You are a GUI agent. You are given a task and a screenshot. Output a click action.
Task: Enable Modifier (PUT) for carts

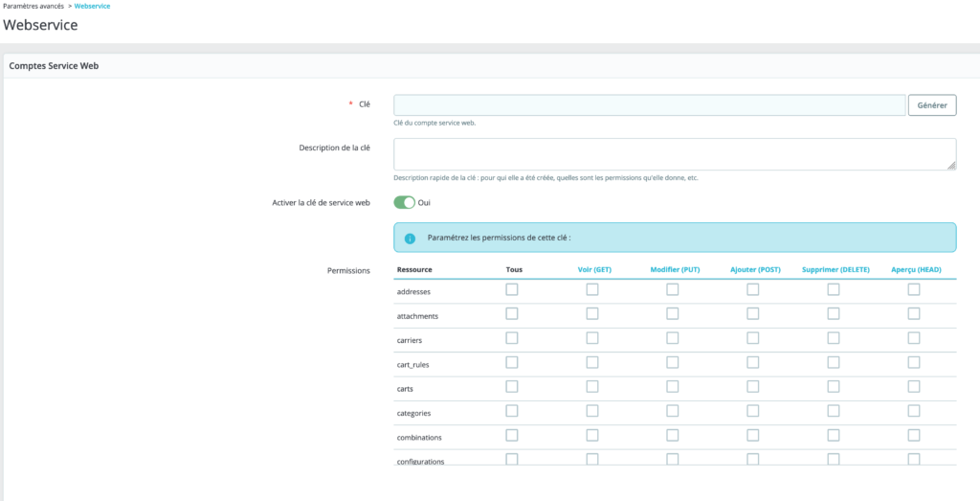point(673,387)
